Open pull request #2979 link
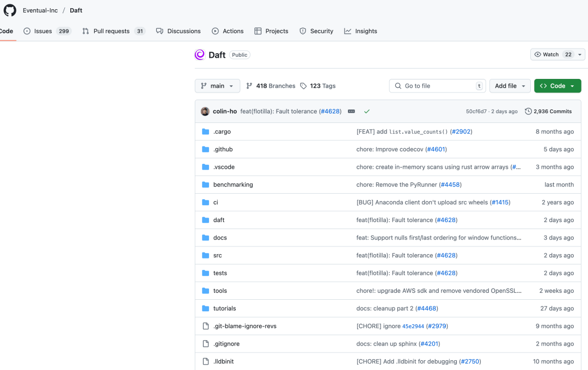Image resolution: width=588 pixels, height=370 pixels. [x=437, y=326]
